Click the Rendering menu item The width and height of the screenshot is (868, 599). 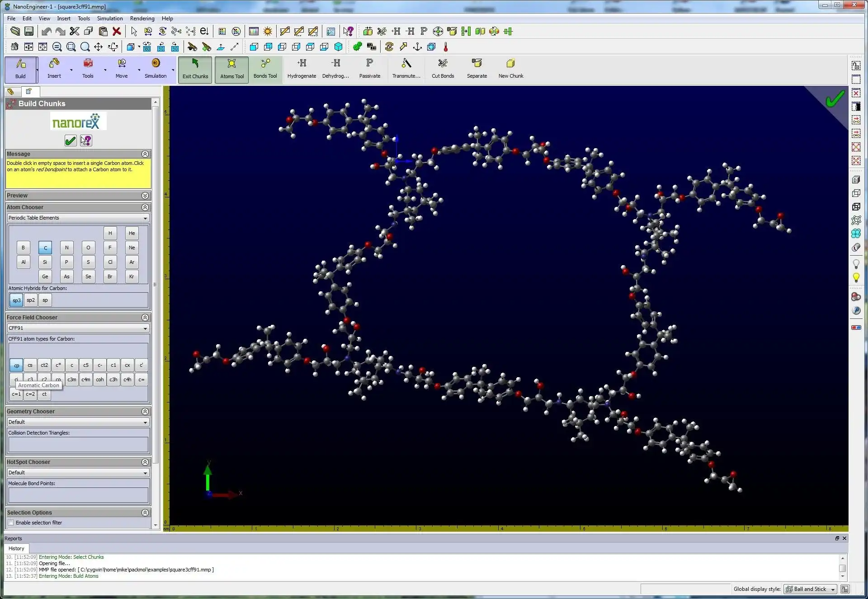pos(142,18)
